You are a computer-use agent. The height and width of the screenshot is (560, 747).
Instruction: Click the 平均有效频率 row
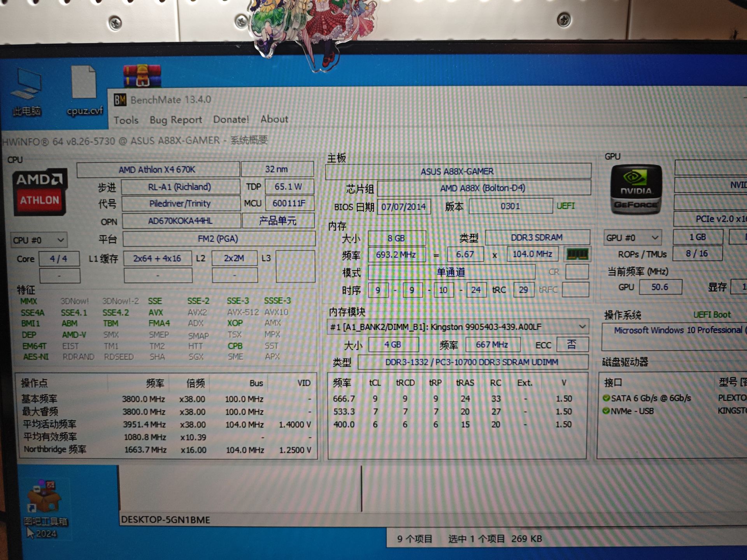pyautogui.click(x=167, y=437)
